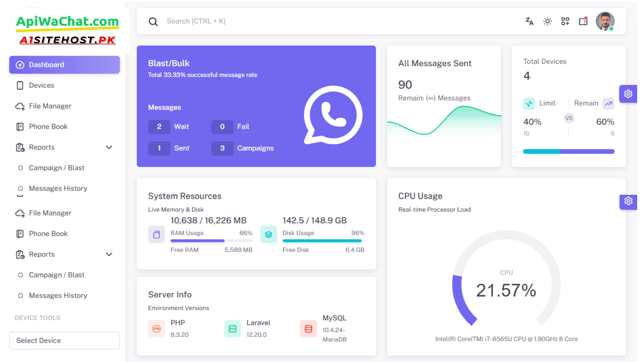The image size is (644, 362).
Task: Click the settings gear beside CPU Usage card
Action: [628, 201]
